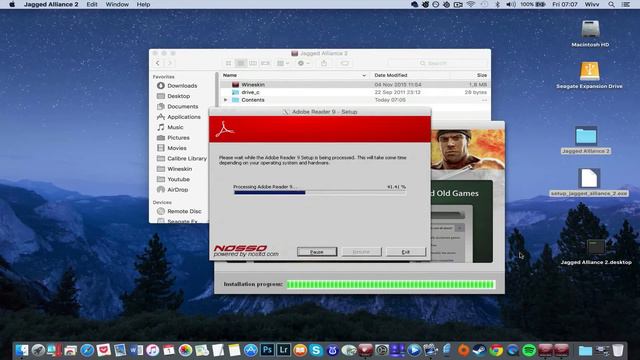Open Skype from the Dock

point(316,350)
